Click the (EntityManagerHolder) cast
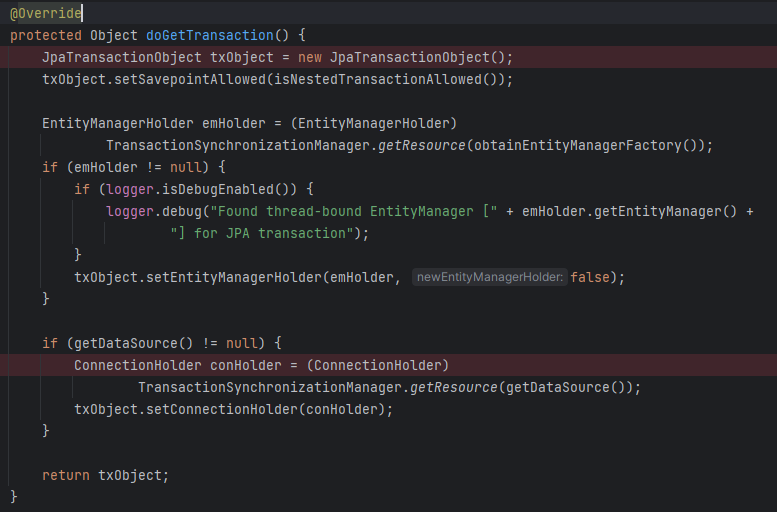This screenshot has height=512, width=777. 374,123
